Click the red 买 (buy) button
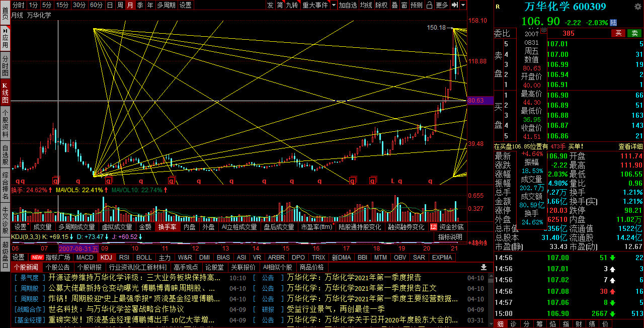The image size is (644, 328). tap(618, 33)
